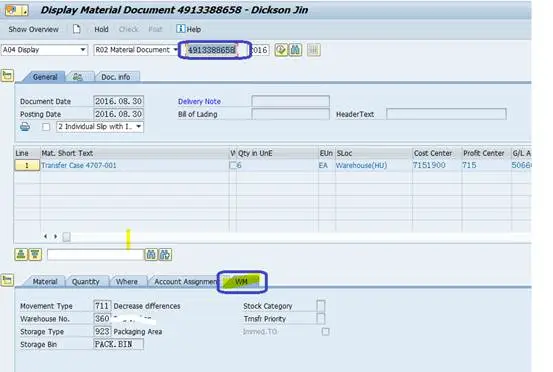
Task: Select the WM item tab
Action: click(x=242, y=281)
